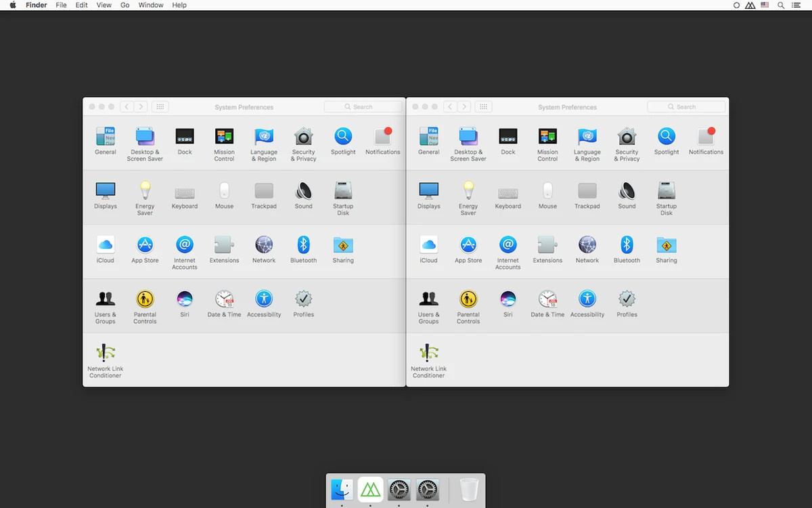Open Network preferences in right window
Viewport: 812px width, 508px height.
click(x=587, y=249)
